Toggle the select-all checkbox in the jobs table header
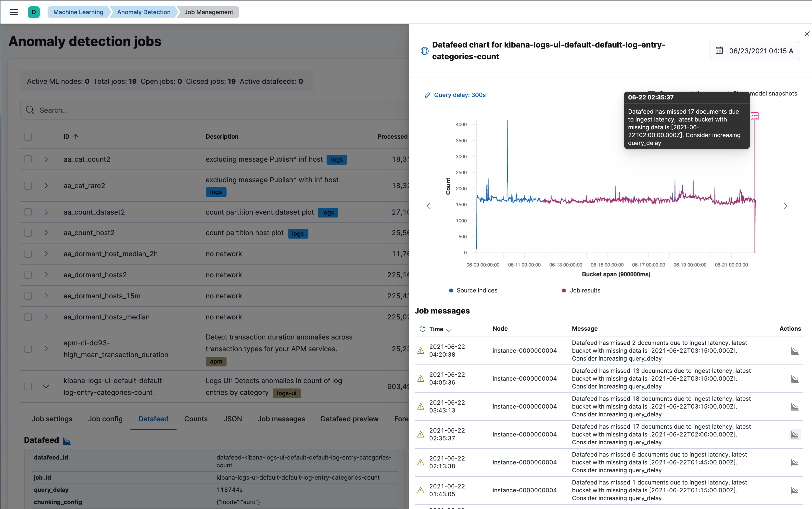 point(28,136)
